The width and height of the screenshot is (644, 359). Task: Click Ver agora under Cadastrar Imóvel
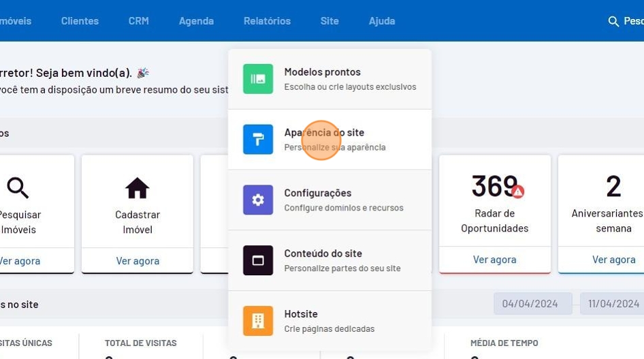pyautogui.click(x=138, y=260)
